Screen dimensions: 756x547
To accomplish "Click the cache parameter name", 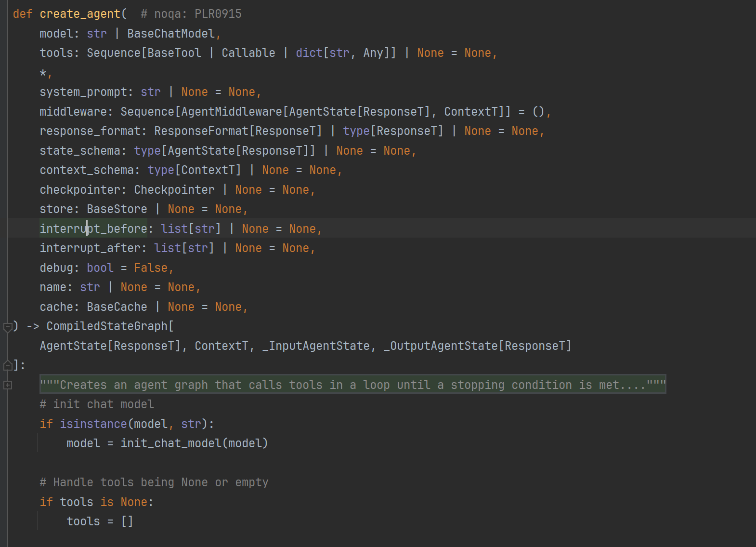I will click(x=56, y=307).
